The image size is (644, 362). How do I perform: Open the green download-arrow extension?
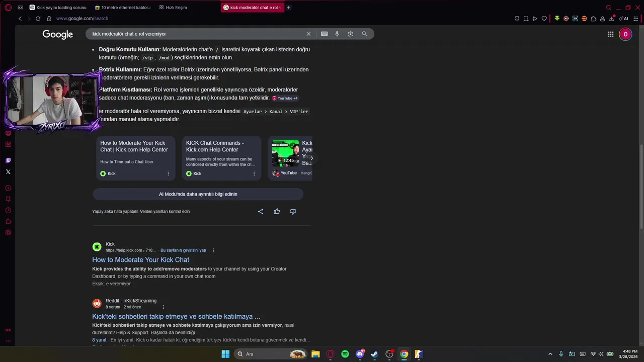pos(557,19)
